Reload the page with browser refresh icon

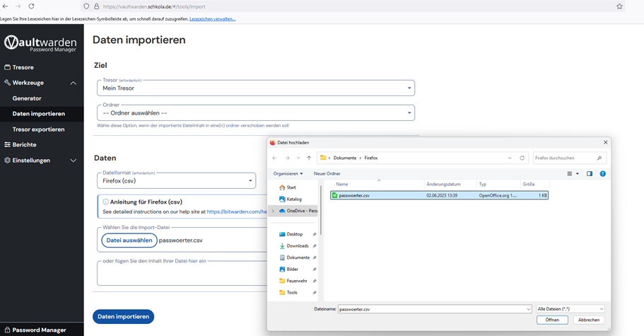pyautogui.click(x=31, y=6)
